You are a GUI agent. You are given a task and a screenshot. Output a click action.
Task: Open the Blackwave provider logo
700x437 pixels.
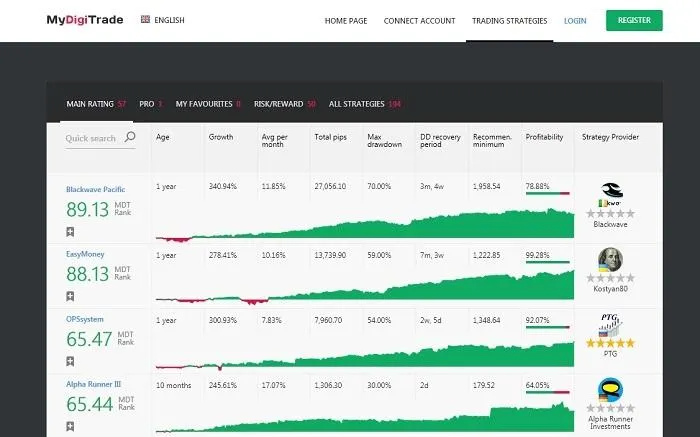610,195
